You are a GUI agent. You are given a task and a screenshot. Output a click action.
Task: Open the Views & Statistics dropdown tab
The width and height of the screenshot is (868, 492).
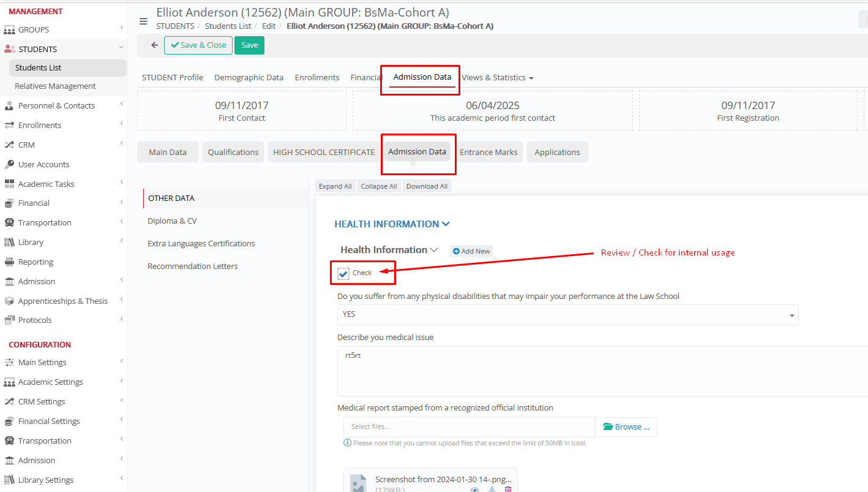point(497,78)
